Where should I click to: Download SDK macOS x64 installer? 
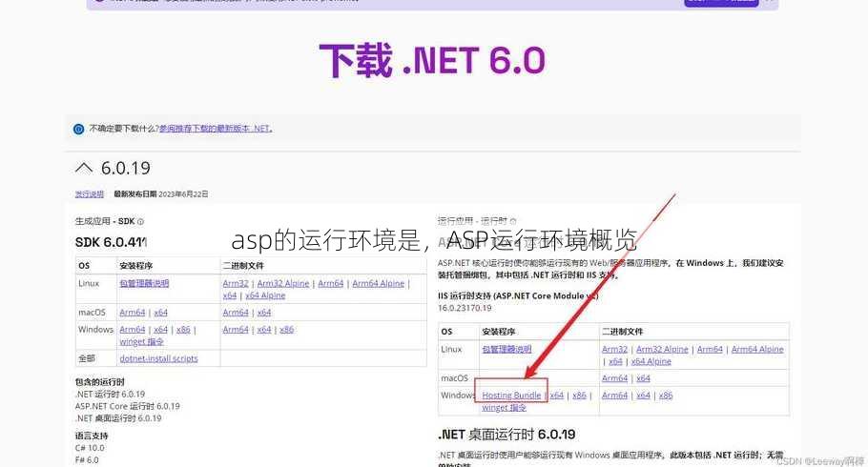pos(160,313)
